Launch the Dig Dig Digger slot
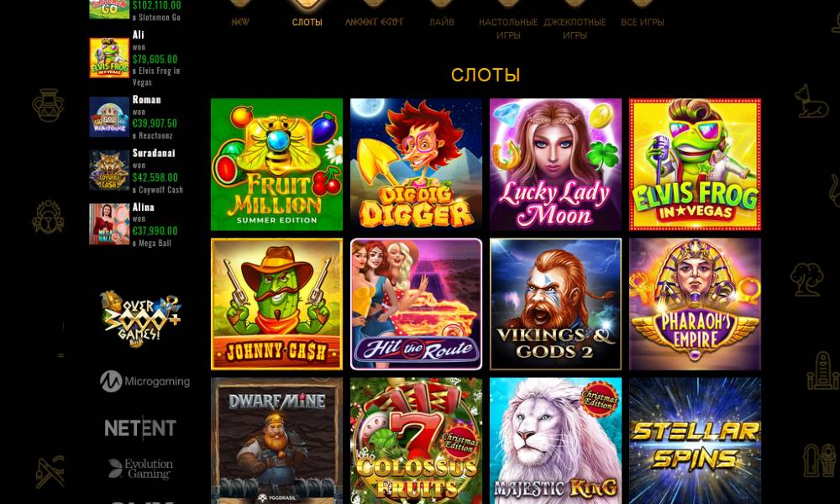This screenshot has width=840, height=504. [417, 165]
